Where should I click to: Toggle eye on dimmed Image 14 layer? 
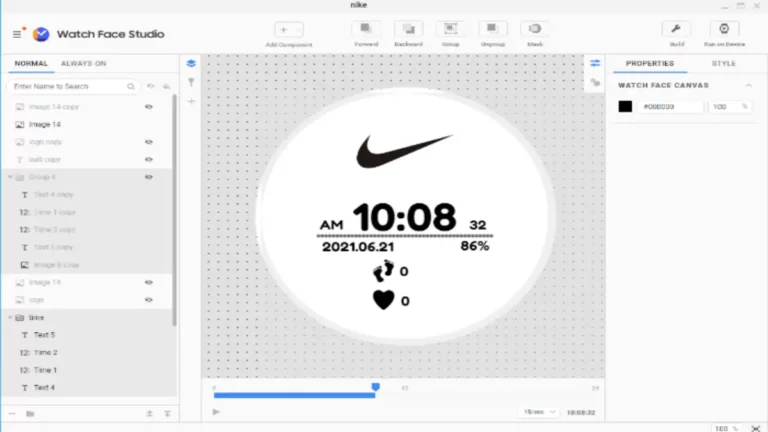148,283
